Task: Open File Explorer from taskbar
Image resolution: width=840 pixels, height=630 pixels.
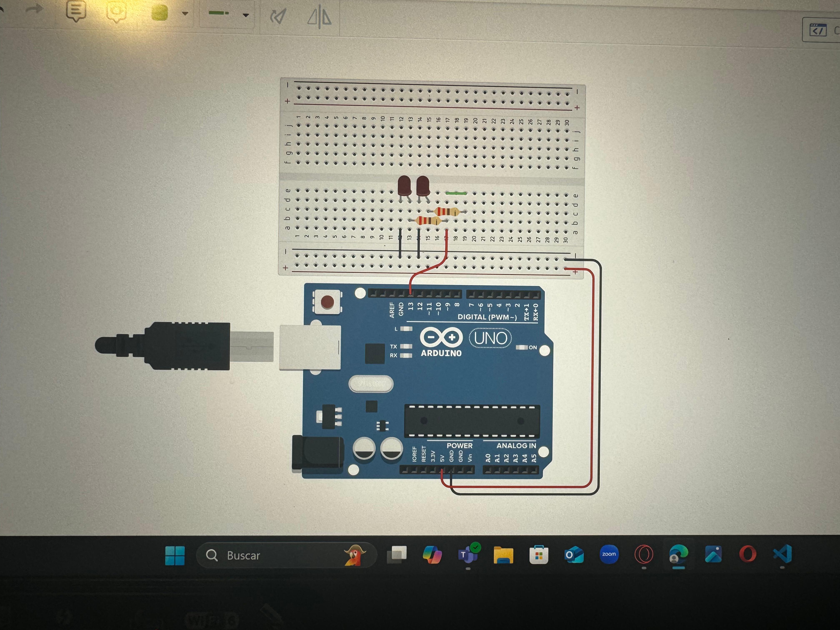Action: [503, 555]
